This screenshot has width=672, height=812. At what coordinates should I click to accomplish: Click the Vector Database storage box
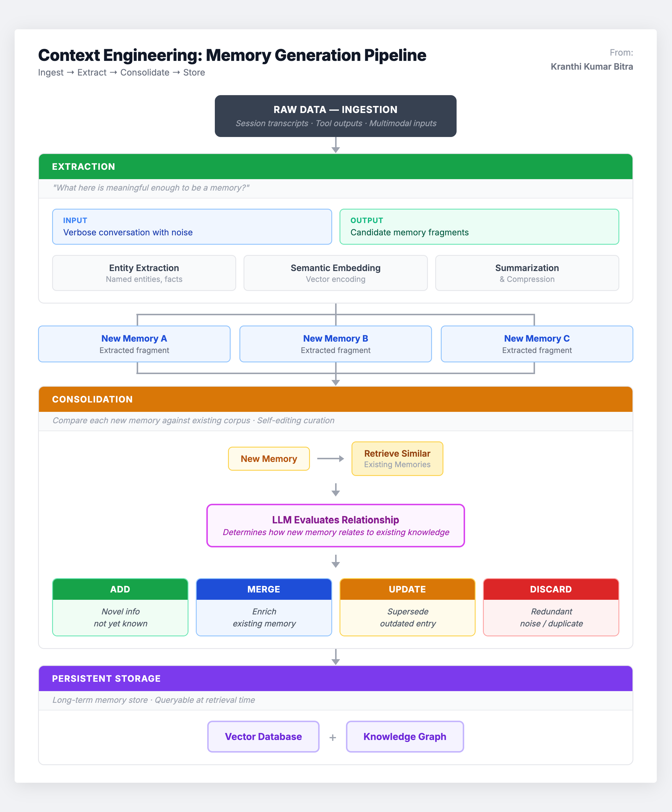263,736
